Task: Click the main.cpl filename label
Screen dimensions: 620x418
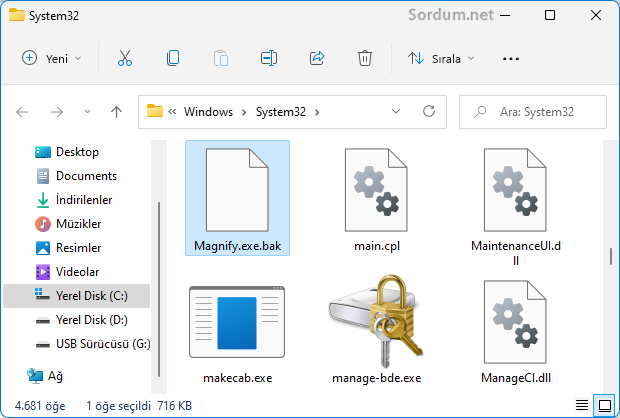Action: 377,246
